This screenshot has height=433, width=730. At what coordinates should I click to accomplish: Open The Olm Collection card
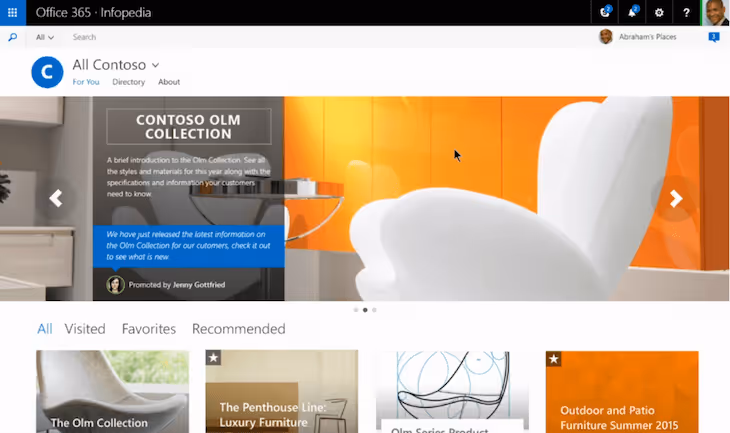pos(113,392)
